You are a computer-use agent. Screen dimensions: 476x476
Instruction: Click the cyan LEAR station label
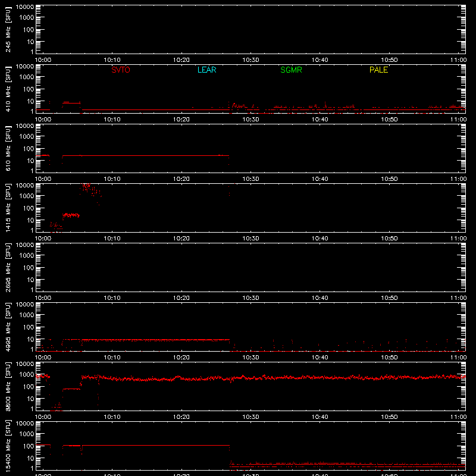click(x=206, y=70)
